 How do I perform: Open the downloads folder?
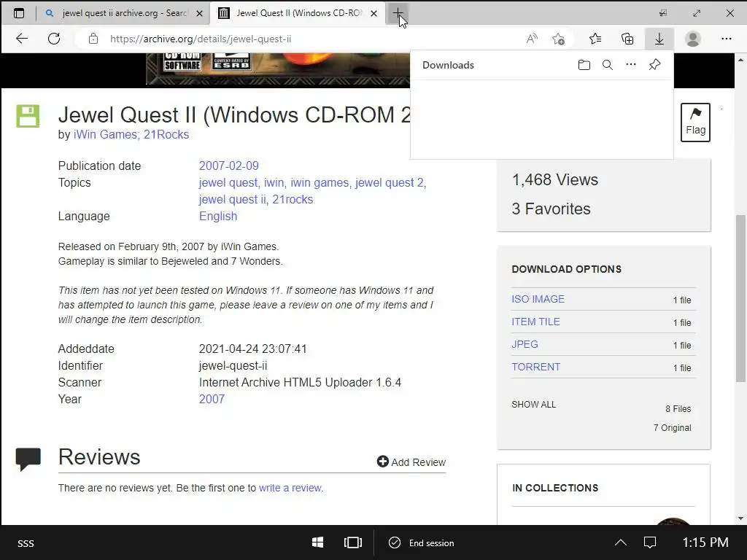pos(584,65)
